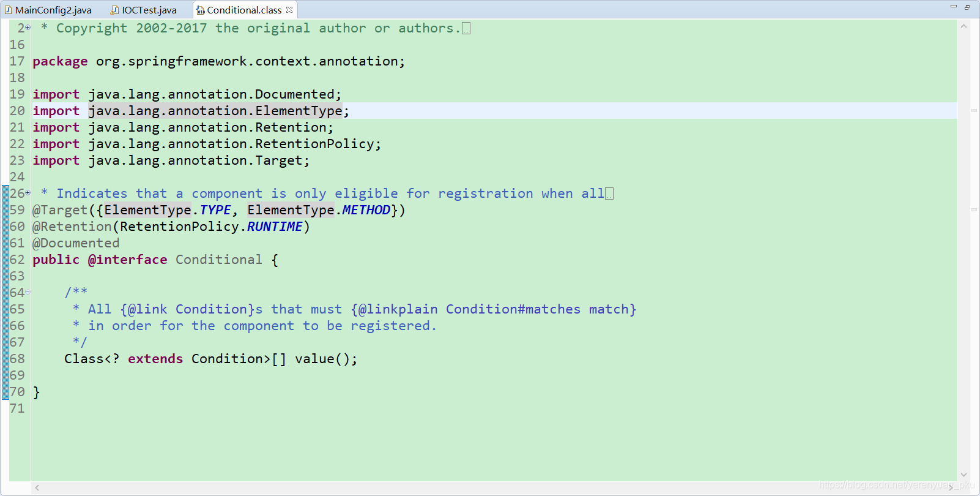Click the overview ruler marker near line 59
The image size is (980, 496).
(974, 209)
